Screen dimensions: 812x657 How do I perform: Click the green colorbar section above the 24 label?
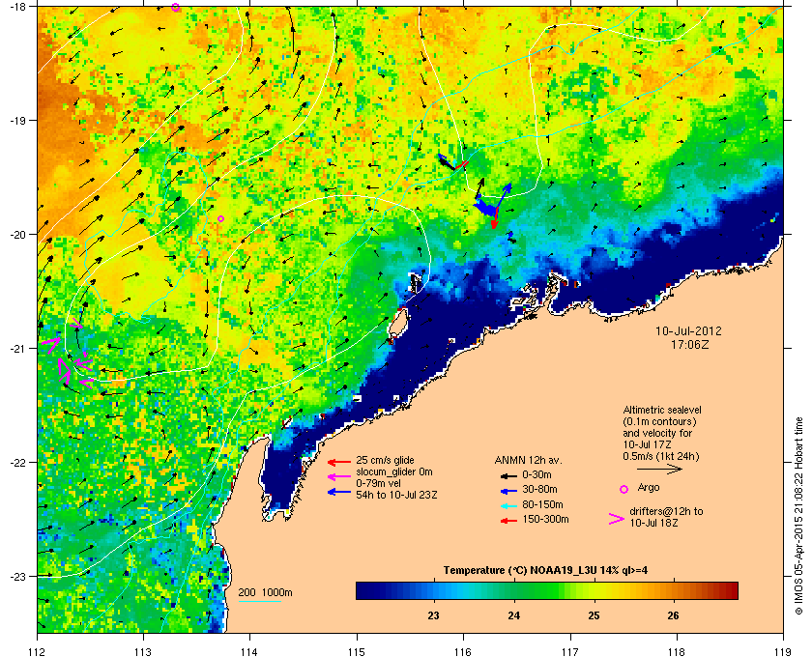(513, 590)
